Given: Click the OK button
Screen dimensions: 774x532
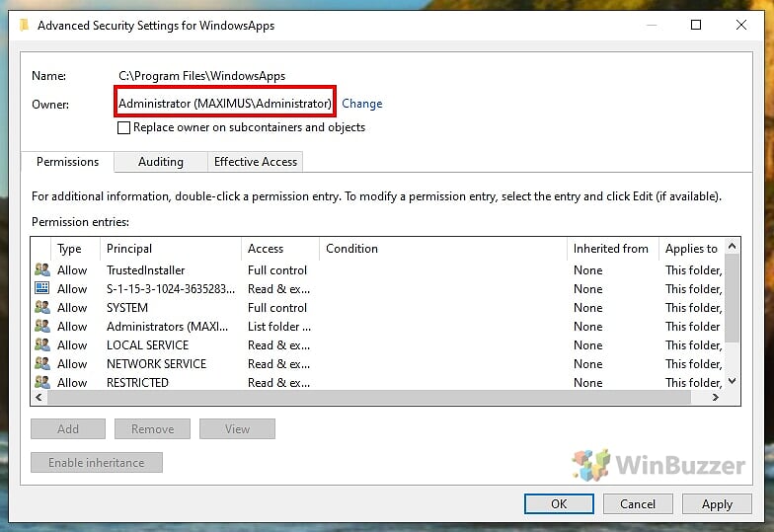Looking at the screenshot, I should (559, 503).
